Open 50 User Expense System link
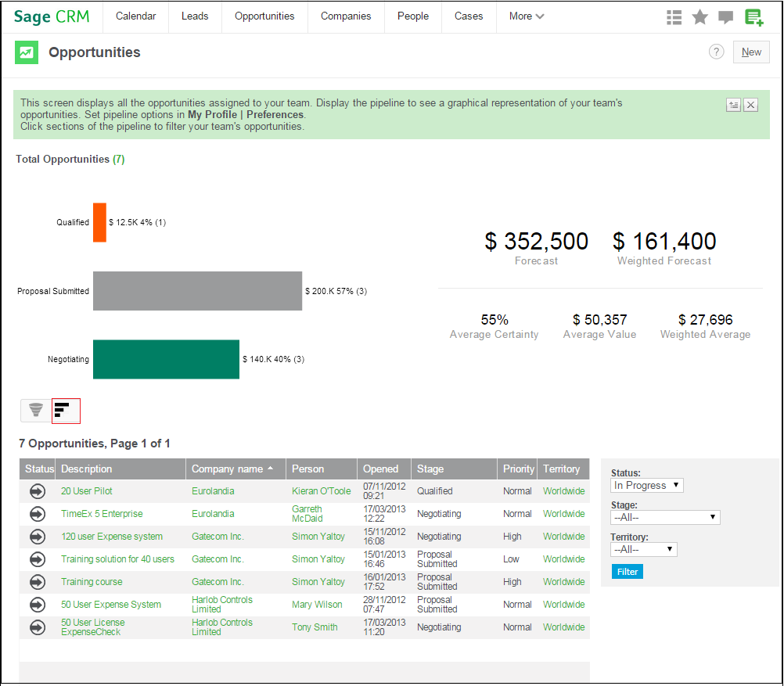The image size is (784, 686). (111, 605)
